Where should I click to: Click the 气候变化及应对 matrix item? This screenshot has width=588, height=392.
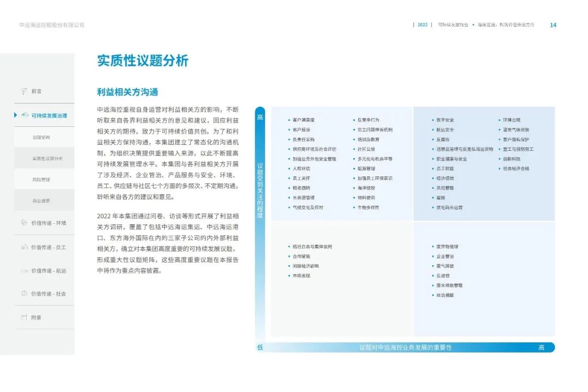click(x=308, y=207)
